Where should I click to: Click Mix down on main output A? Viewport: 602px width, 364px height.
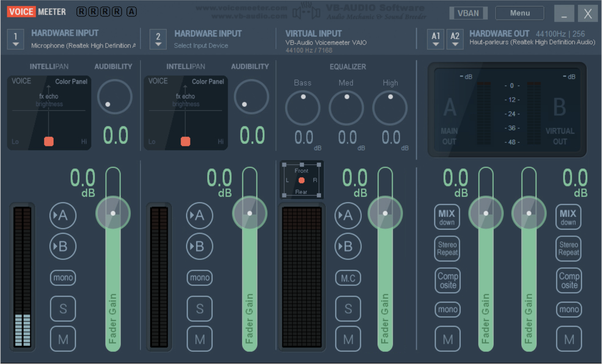[x=447, y=217]
